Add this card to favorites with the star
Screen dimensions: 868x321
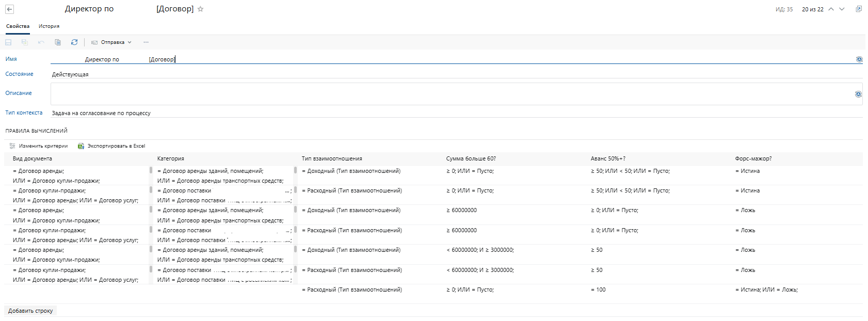[x=201, y=9]
